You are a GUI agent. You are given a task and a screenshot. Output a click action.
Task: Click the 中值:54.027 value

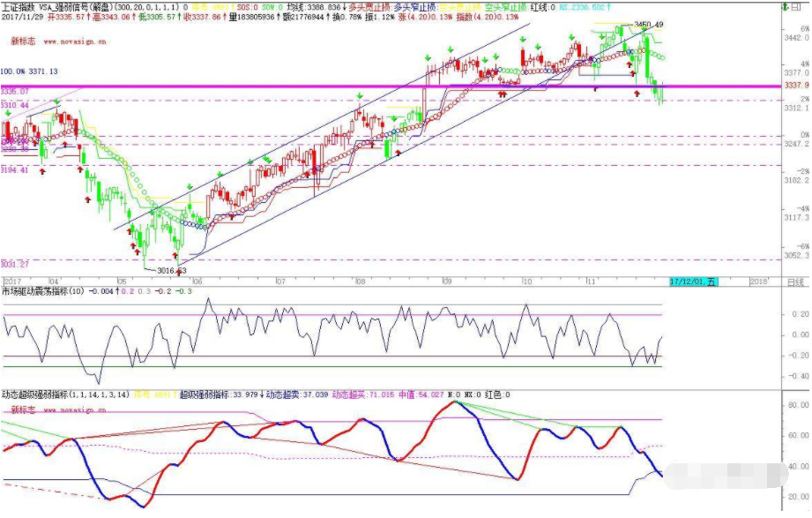point(421,394)
